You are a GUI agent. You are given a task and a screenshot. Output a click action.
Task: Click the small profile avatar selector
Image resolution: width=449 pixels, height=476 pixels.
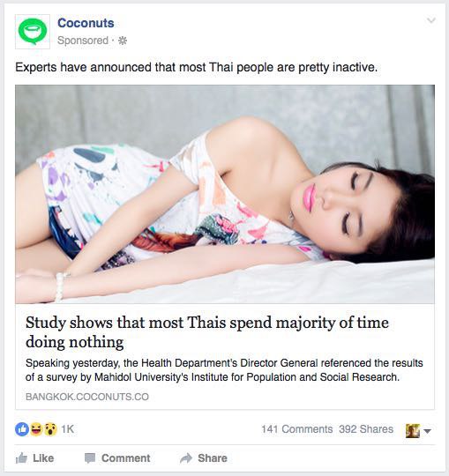click(413, 431)
